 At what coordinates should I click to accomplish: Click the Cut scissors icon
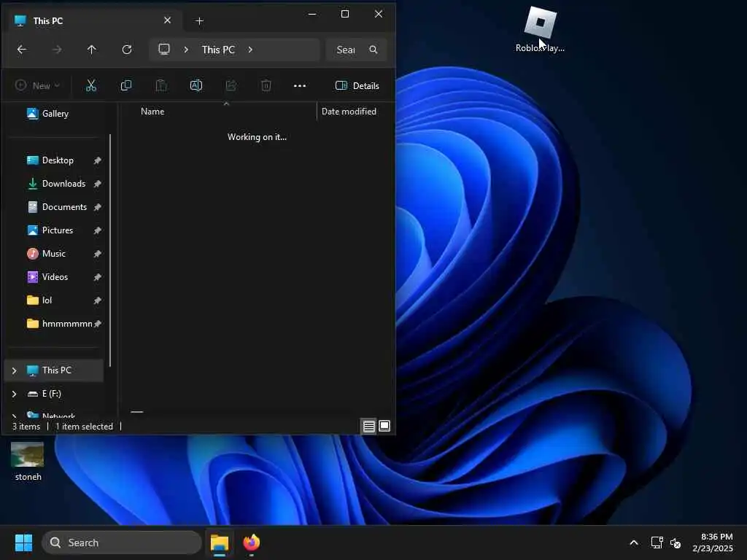[x=91, y=86]
